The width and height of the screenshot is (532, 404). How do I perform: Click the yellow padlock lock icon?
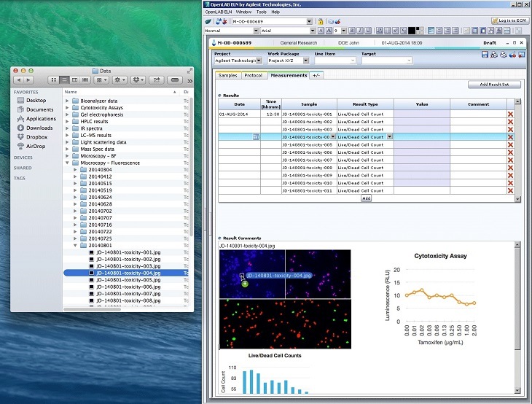tap(320, 21)
